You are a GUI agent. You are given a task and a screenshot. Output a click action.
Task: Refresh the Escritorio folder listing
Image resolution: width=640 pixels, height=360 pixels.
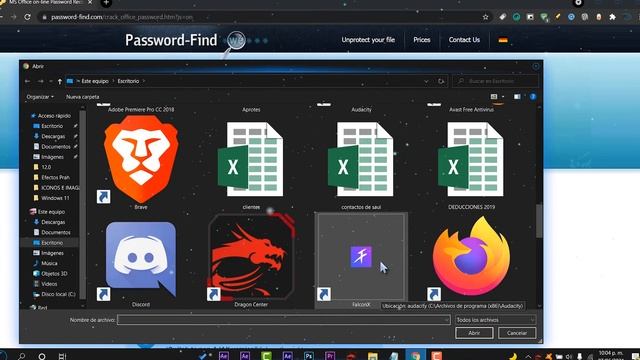[x=441, y=81]
